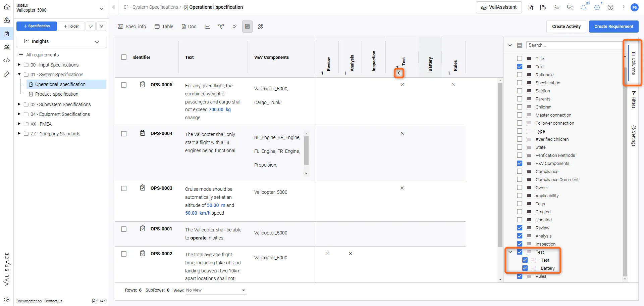Open the three-dot more options menu
The width and height of the screenshot is (644, 306).
(624, 7)
